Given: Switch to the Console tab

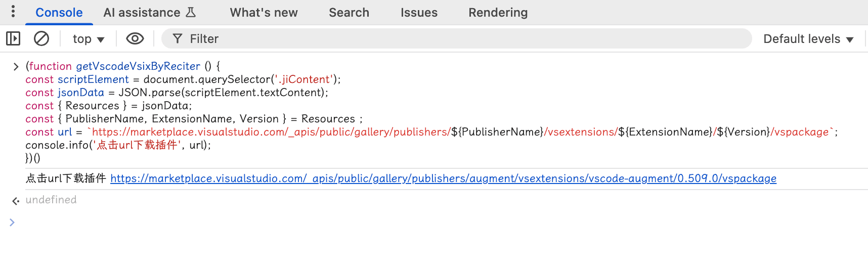Looking at the screenshot, I should [x=59, y=13].
